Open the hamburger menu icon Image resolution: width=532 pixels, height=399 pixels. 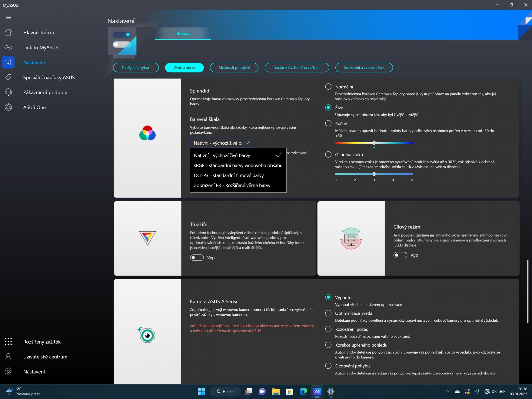tap(8, 17)
